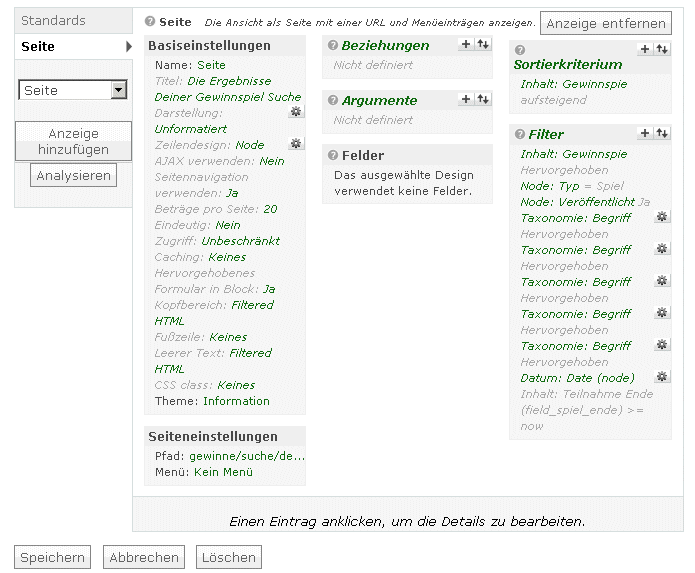This screenshot has width=695, height=573.
Task: Click the add icon in Argumente panel
Action: click(x=465, y=99)
